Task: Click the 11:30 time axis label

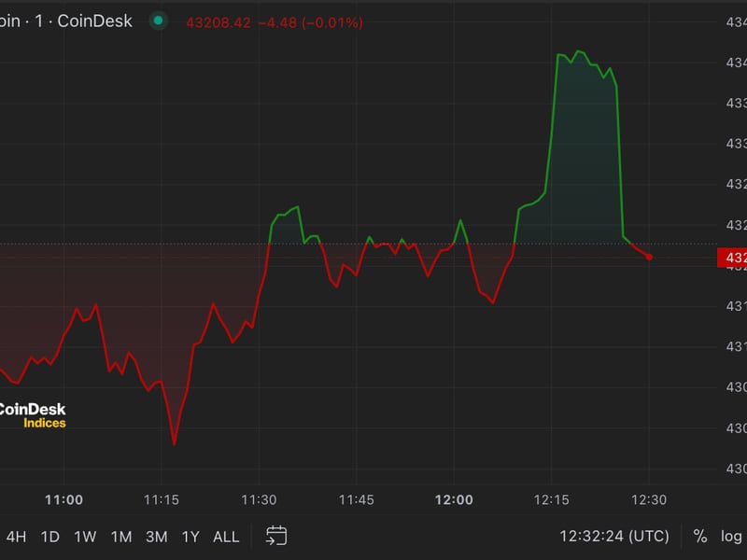Action: coord(257,500)
